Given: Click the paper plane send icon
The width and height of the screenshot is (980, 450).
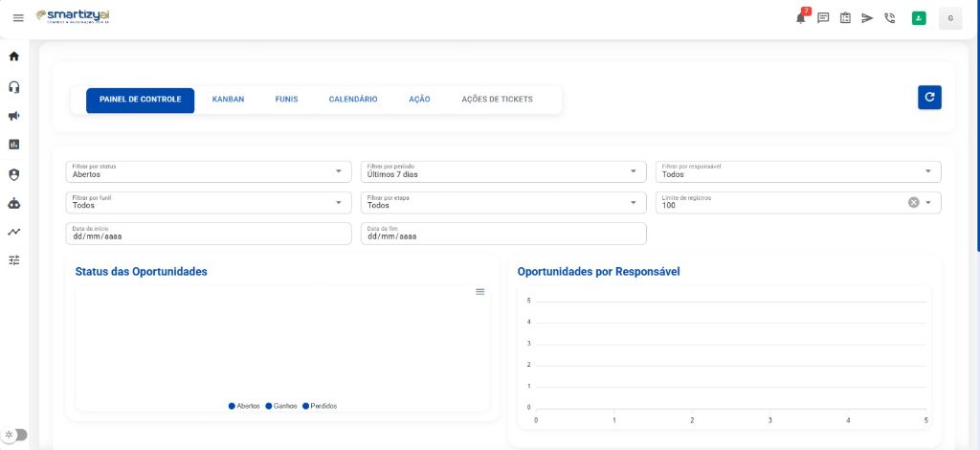Looking at the screenshot, I should [x=867, y=18].
